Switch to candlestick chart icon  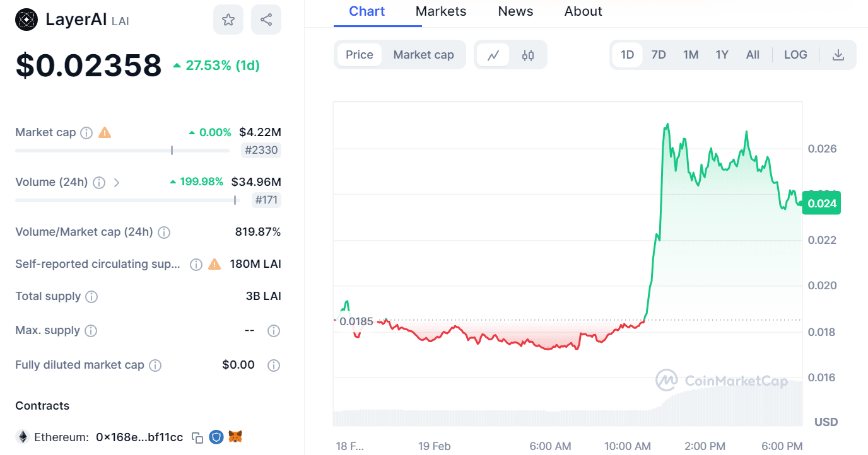528,55
